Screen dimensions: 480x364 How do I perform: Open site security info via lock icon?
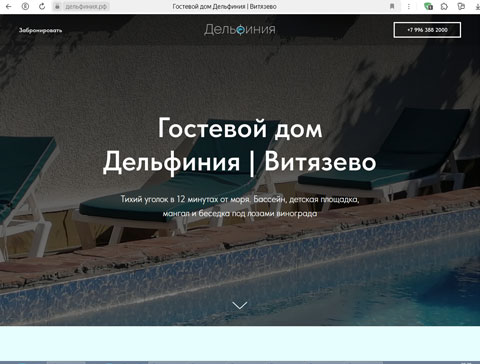[x=57, y=6]
